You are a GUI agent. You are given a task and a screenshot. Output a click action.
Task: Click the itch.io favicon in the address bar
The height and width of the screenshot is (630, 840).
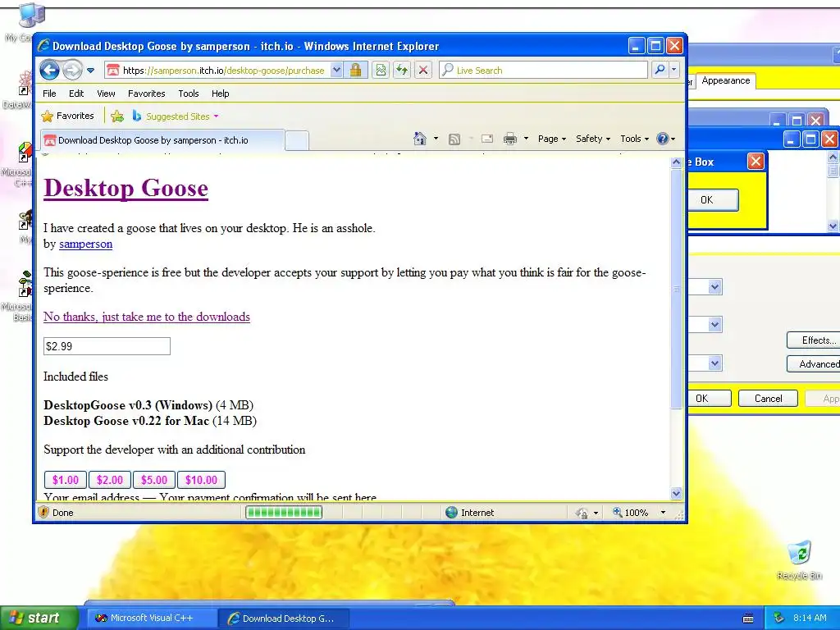[112, 71]
